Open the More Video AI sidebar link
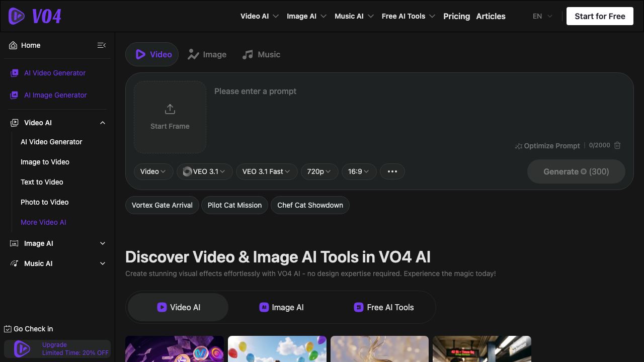 43,222
